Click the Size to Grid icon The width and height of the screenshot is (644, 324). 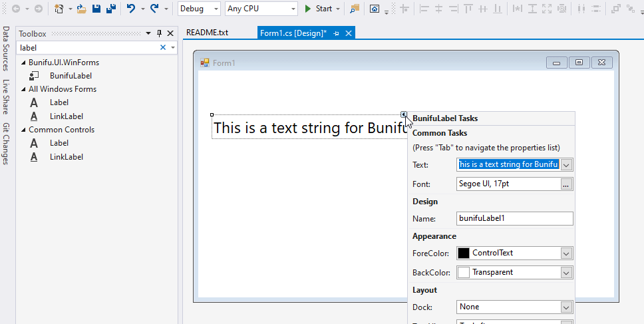pos(562,9)
